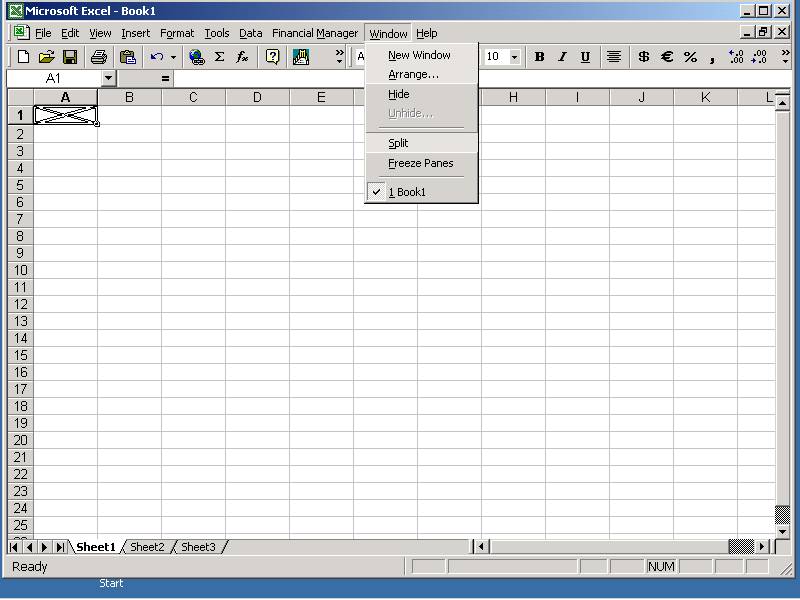The image size is (800, 600).
Task: Open the Undo history dropdown arrow
Action: click(173, 57)
